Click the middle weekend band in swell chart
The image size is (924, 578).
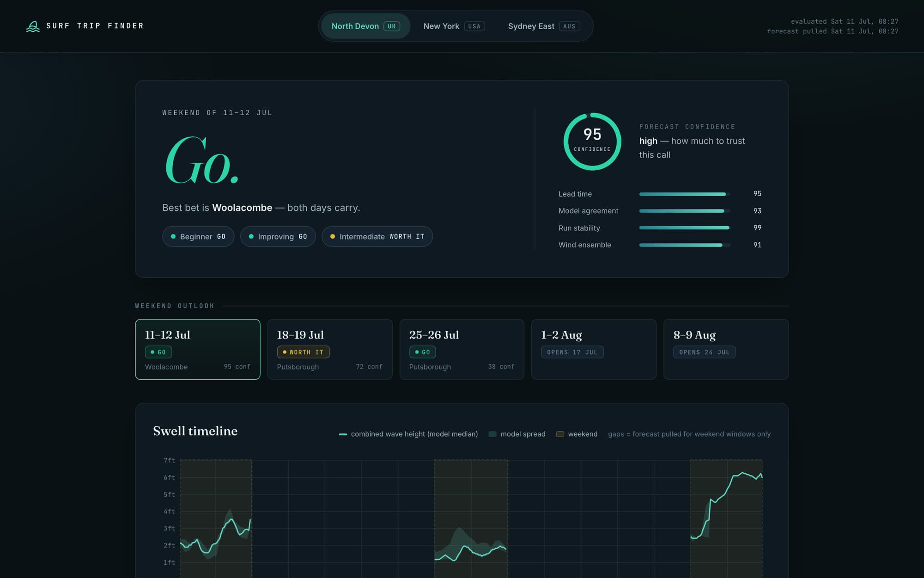(471, 518)
